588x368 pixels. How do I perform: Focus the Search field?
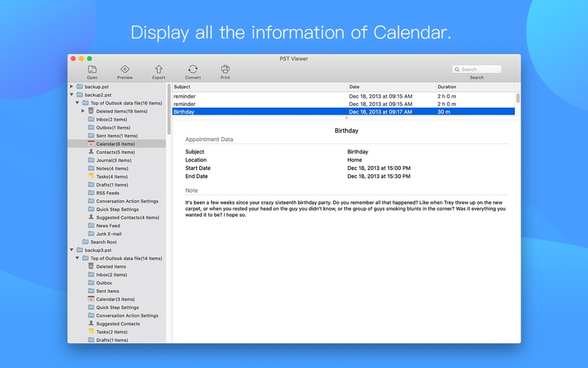click(477, 69)
